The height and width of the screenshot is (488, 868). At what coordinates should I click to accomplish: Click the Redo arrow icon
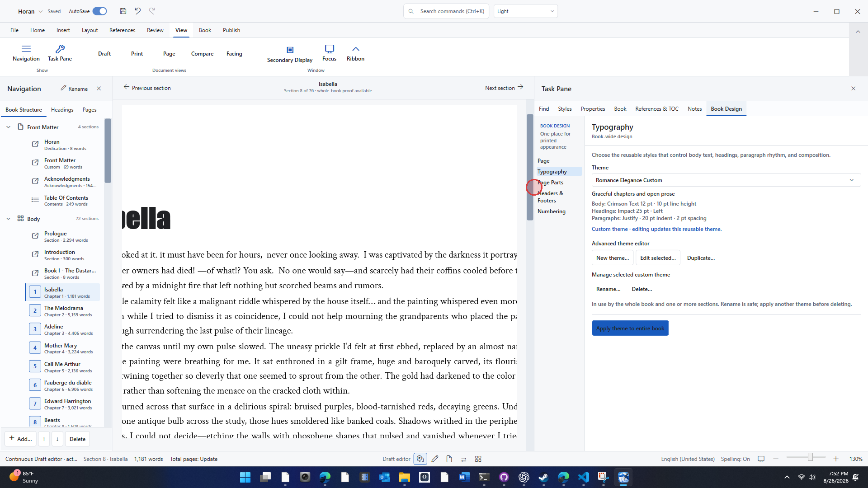152,11
